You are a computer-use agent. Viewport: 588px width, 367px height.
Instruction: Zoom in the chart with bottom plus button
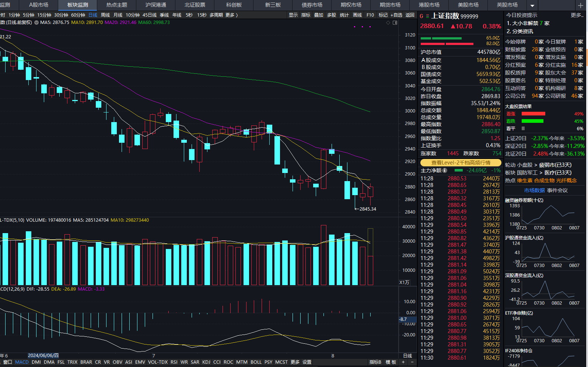tap(403, 362)
